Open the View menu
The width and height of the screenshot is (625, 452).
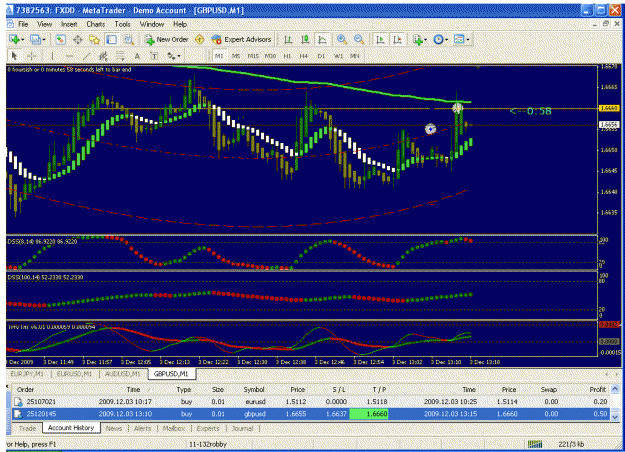tap(44, 24)
